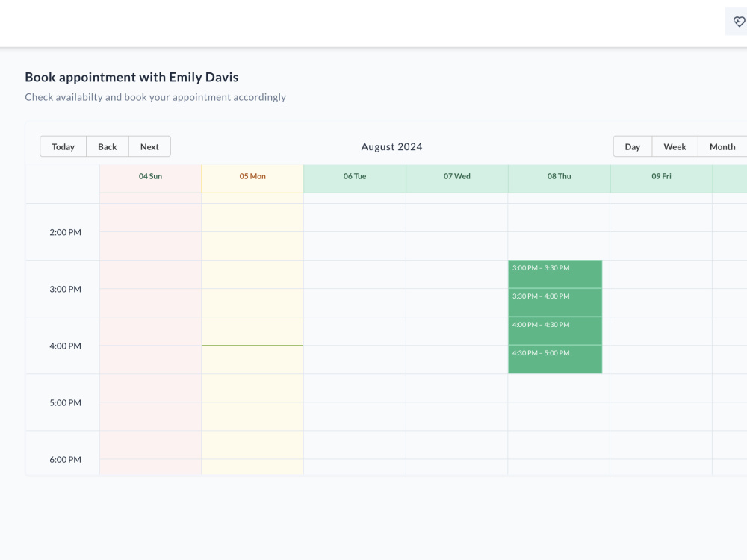
Task: Click the 3:00 PM time label
Action: tap(65, 289)
